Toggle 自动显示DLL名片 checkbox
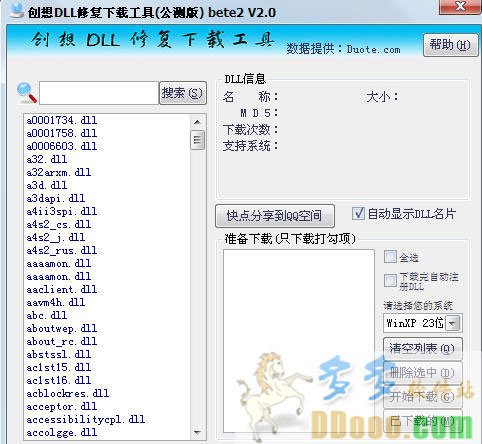This screenshot has height=444, width=482. 359,213
